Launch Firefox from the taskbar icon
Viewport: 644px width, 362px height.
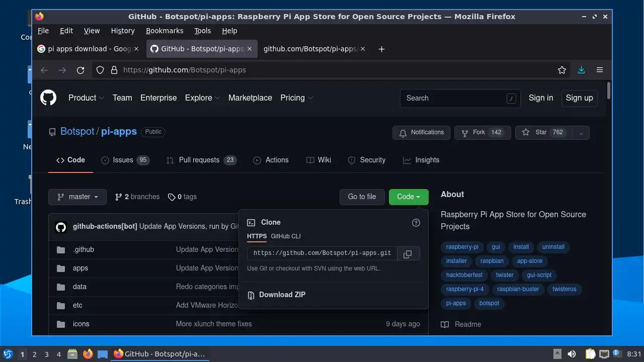[88, 354]
